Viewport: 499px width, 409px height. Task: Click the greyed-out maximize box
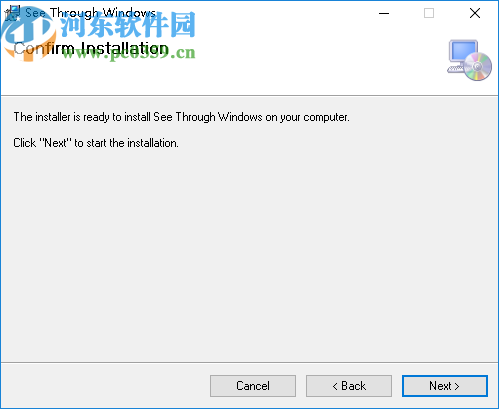[429, 13]
